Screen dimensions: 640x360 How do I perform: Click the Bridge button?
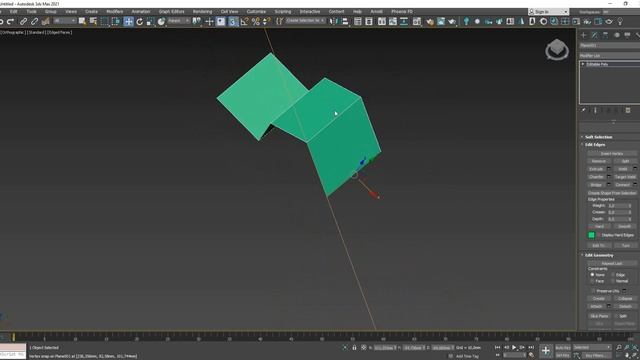click(x=596, y=184)
